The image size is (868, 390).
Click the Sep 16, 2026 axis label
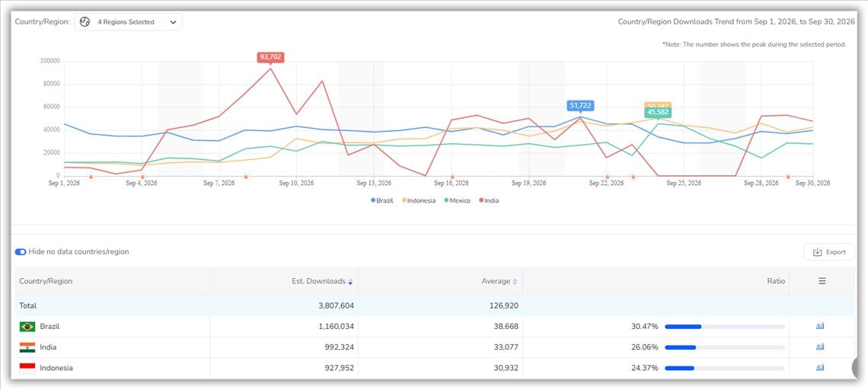452,183
